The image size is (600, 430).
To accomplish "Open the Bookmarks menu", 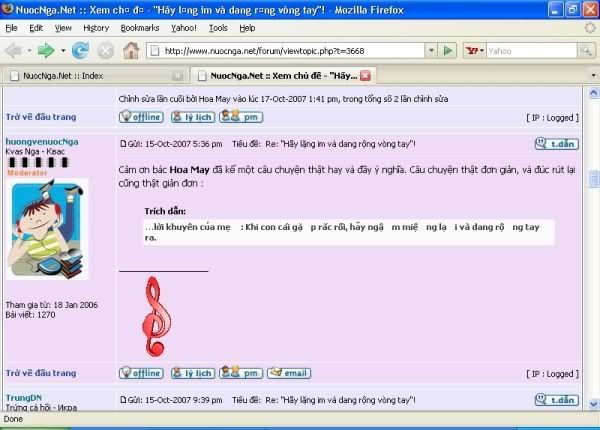I will 139,28.
